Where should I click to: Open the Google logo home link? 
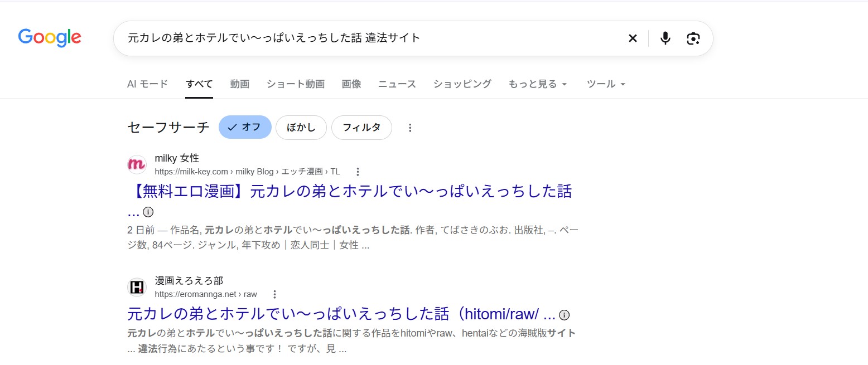tap(50, 38)
